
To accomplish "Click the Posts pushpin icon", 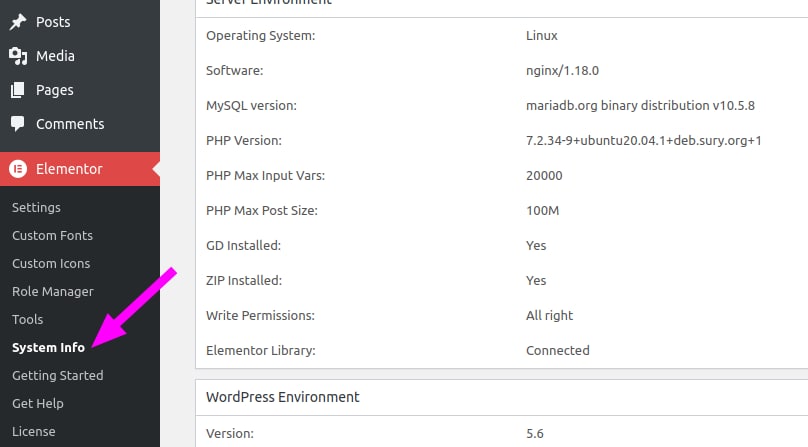I will [18, 22].
